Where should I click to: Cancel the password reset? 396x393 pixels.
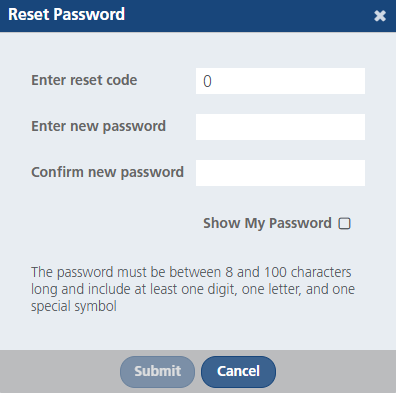pyautogui.click(x=238, y=372)
